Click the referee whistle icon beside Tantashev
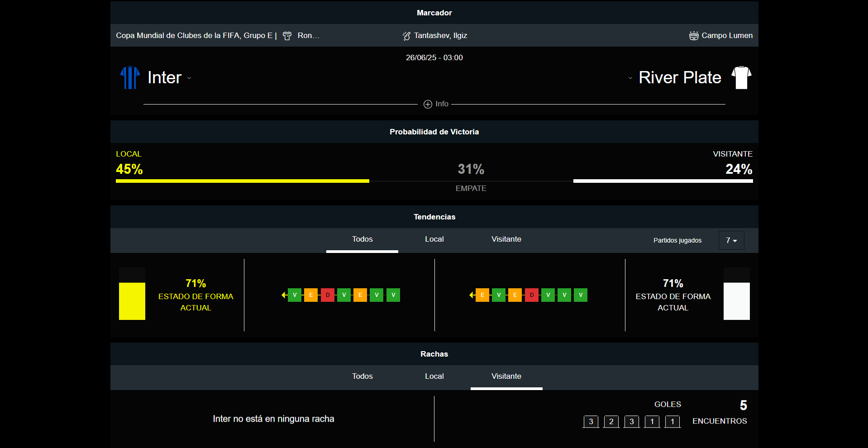The width and height of the screenshot is (868, 448). coord(406,36)
